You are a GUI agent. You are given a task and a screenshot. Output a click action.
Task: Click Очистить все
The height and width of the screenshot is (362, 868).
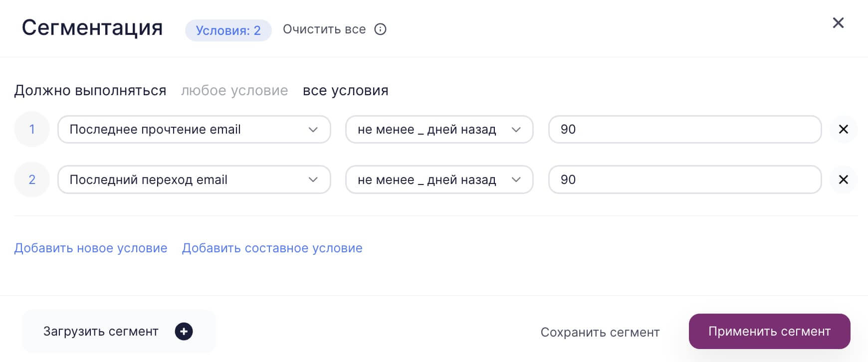[324, 29]
